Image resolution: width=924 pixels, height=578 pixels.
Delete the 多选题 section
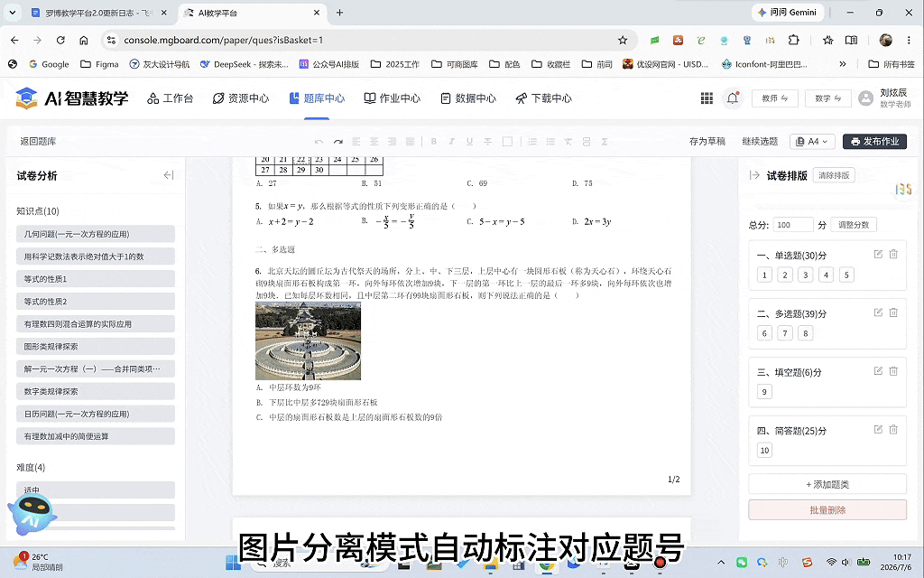coord(893,312)
